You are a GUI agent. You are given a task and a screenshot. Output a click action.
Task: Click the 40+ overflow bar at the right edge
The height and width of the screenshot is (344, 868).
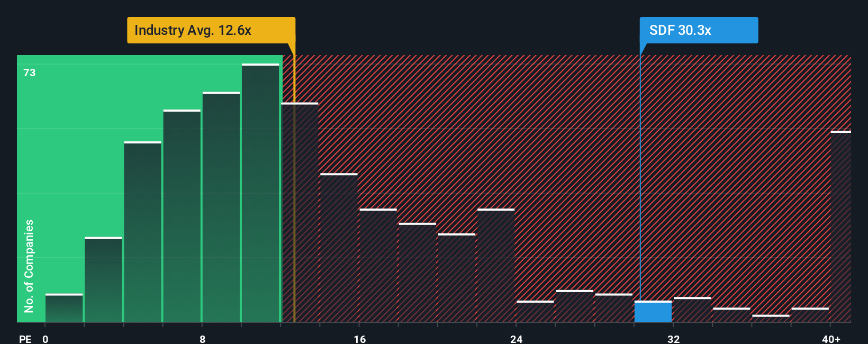pyautogui.click(x=840, y=226)
